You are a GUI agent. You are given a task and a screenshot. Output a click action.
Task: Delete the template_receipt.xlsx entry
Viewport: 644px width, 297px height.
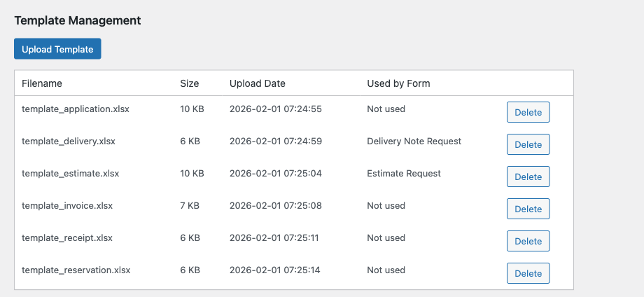pyautogui.click(x=528, y=241)
